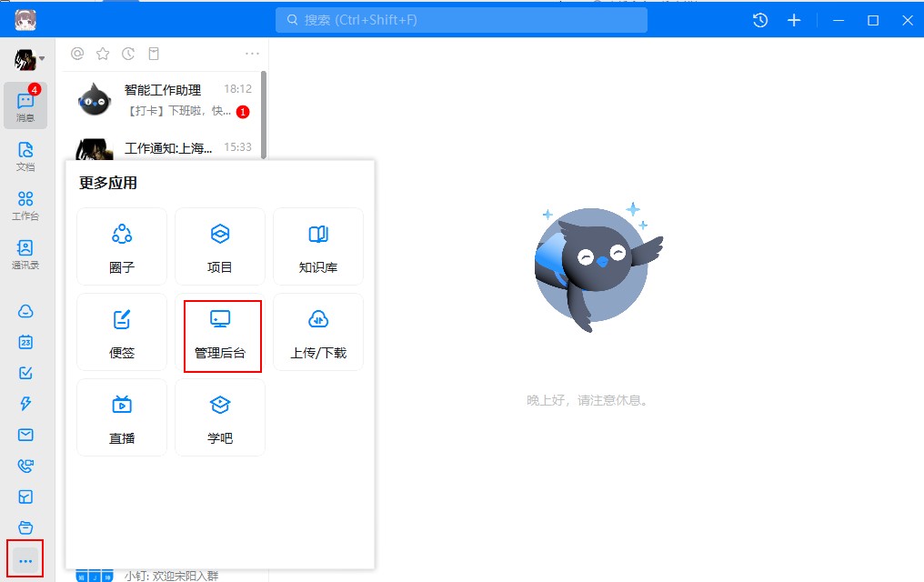Start the 直播 live broadcast app
The width and height of the screenshot is (924, 582).
[x=122, y=417]
